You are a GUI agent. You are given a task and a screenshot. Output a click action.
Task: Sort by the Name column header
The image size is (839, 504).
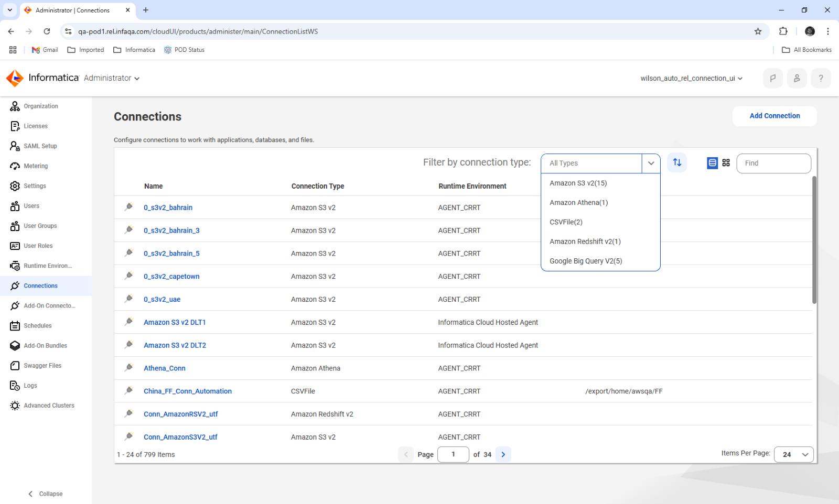pos(153,186)
